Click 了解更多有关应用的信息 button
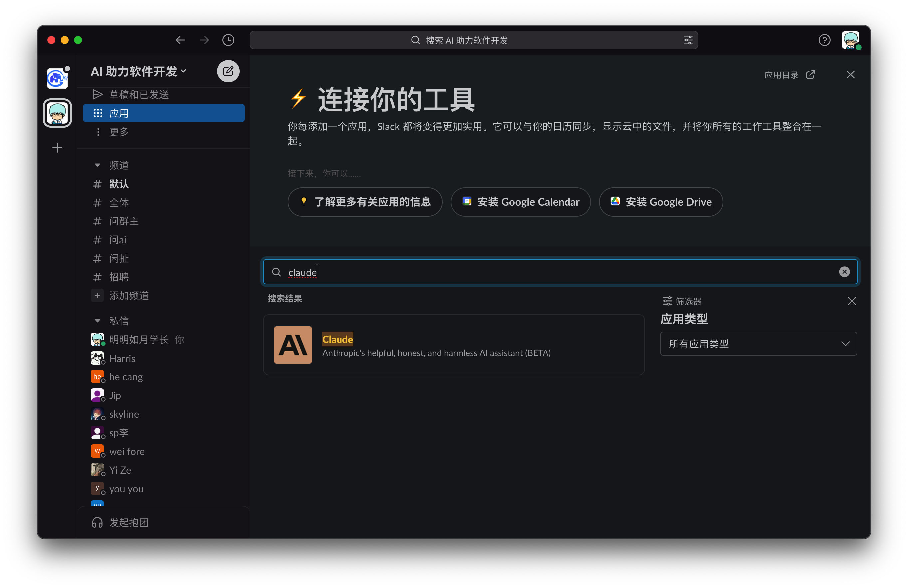 (x=365, y=202)
